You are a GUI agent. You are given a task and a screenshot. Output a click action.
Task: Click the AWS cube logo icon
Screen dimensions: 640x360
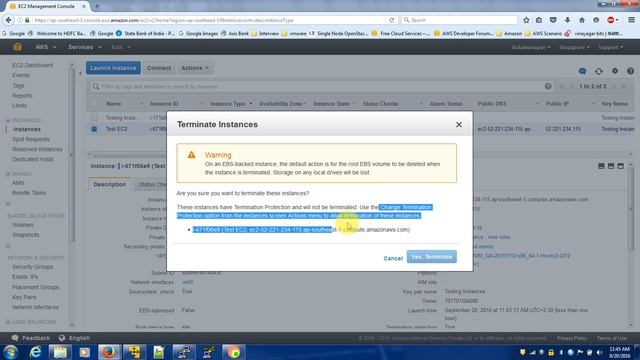coord(17,47)
